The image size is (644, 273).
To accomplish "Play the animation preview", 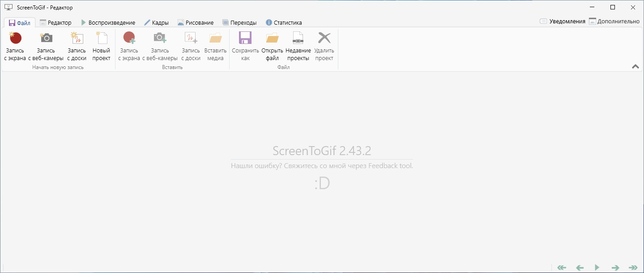I will [x=597, y=268].
